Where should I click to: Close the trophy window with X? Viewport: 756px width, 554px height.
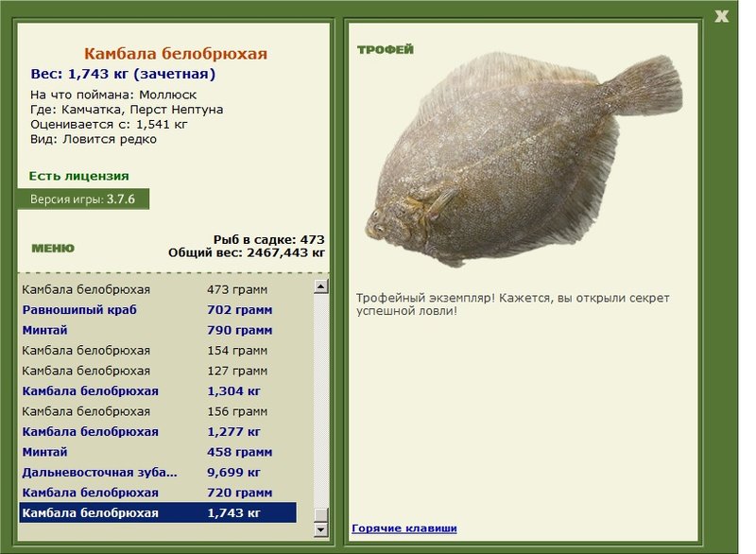tap(721, 16)
